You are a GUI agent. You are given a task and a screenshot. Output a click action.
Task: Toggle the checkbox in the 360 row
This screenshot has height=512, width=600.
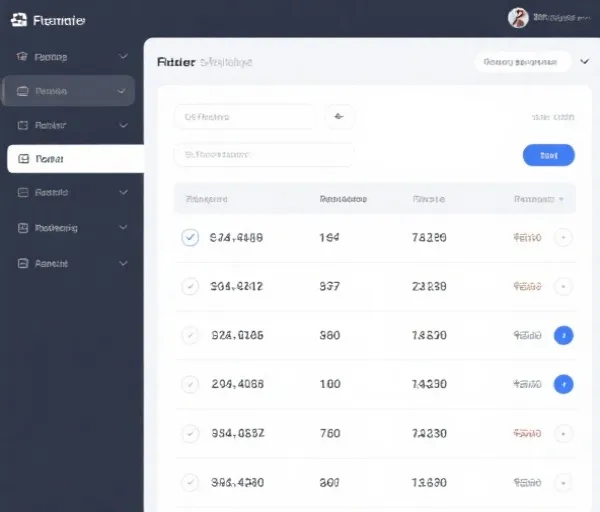(190, 335)
